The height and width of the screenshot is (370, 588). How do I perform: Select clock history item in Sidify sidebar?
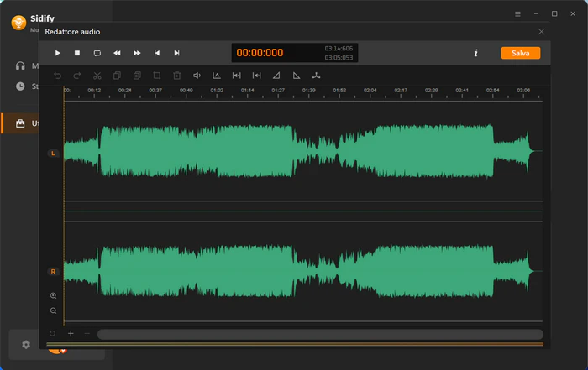(20, 86)
